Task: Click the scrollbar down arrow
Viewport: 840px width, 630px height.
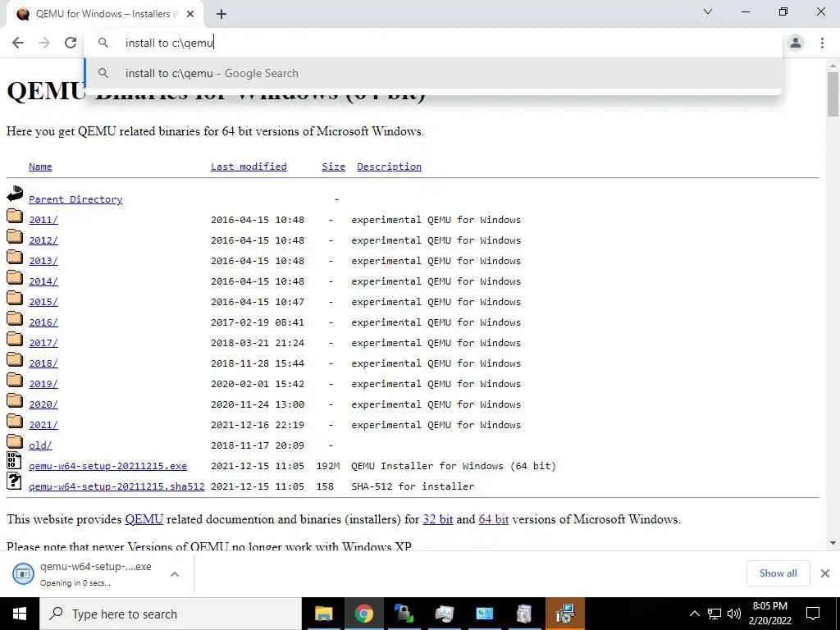Action: (833, 543)
